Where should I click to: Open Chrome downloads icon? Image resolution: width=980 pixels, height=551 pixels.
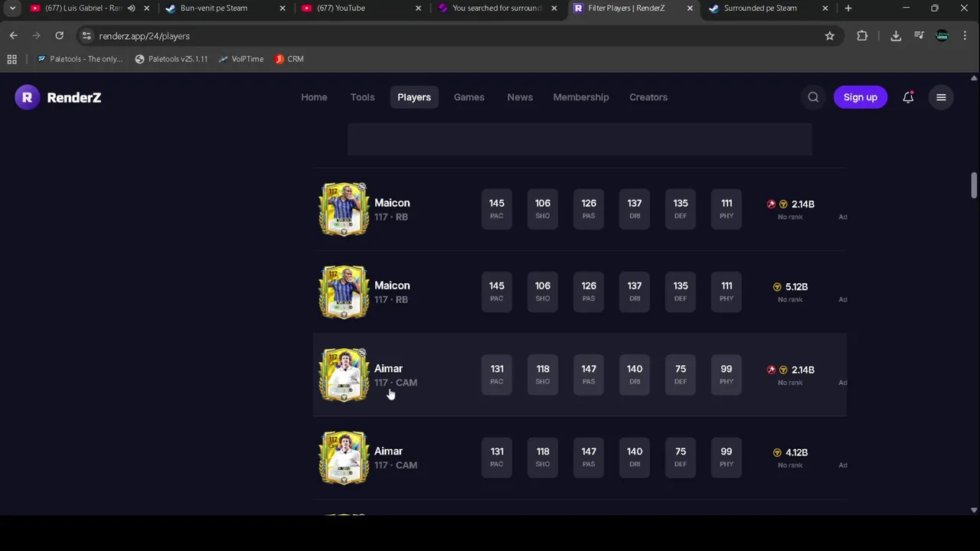click(896, 36)
